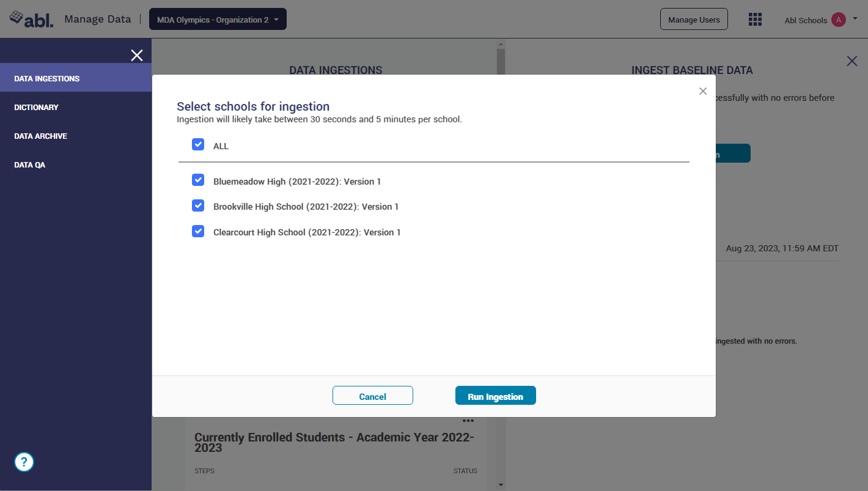Toggle Brookville High School checkbox

[x=198, y=206]
